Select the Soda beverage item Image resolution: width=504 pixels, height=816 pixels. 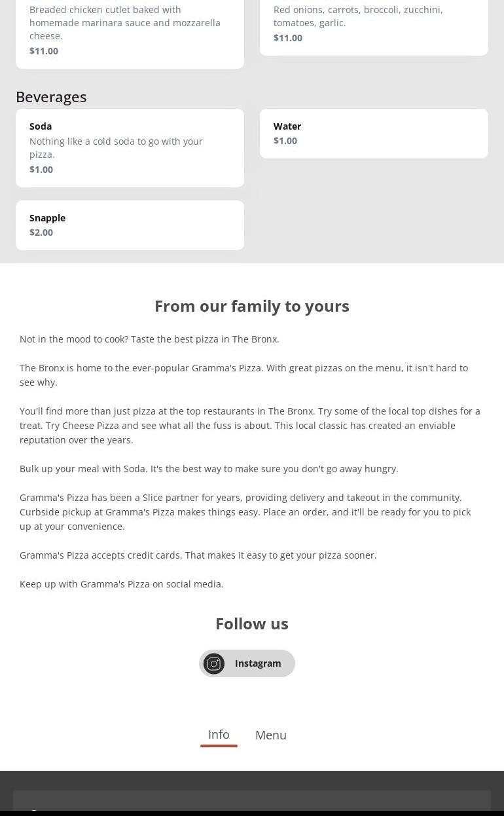click(130, 147)
